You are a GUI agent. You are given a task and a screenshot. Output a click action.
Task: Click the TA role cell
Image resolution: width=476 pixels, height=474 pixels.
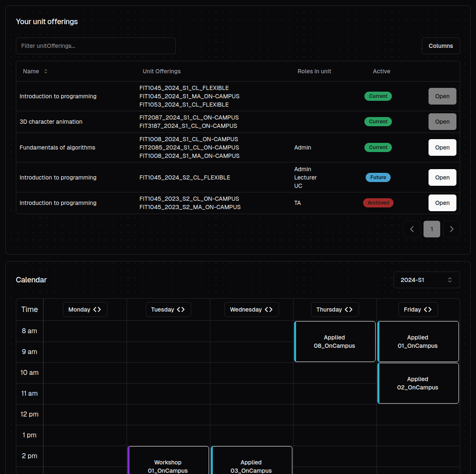297,203
